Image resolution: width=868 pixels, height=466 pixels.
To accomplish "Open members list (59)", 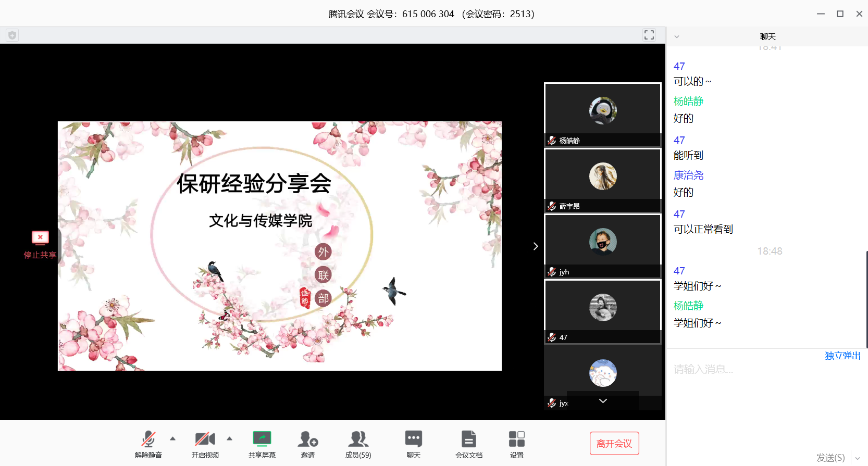I will (x=358, y=439).
